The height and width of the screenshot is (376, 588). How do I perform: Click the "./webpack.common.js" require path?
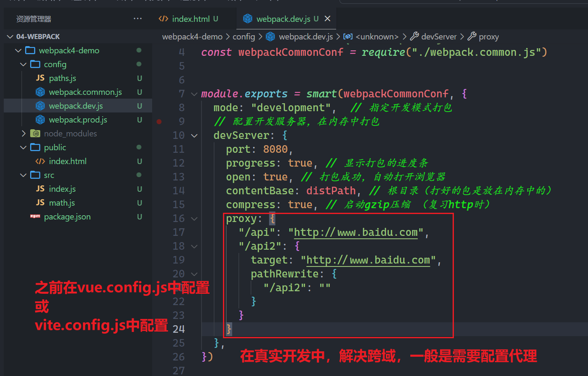coord(477,52)
